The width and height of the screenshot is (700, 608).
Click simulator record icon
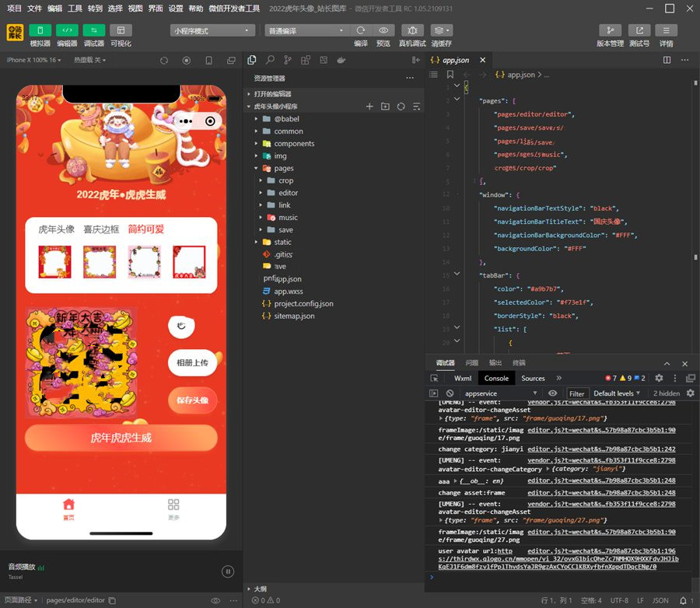tap(187, 61)
